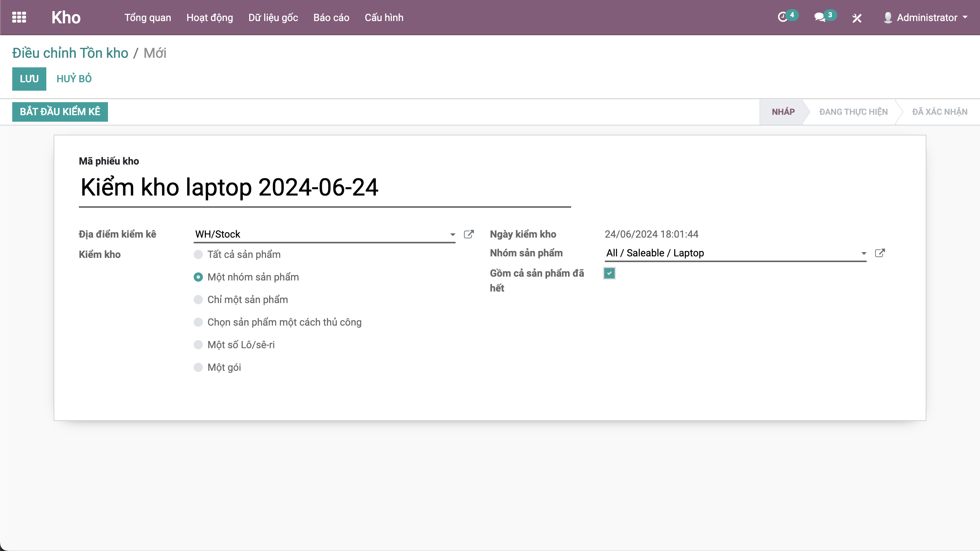Click the 'Điều chỉnh Tồn kho' breadcrumb link
Viewport: 980px width, 551px height.
point(70,53)
